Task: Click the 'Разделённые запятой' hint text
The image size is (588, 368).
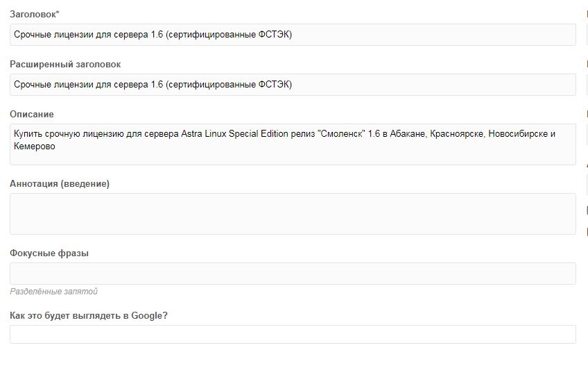Action: pyautogui.click(x=53, y=292)
